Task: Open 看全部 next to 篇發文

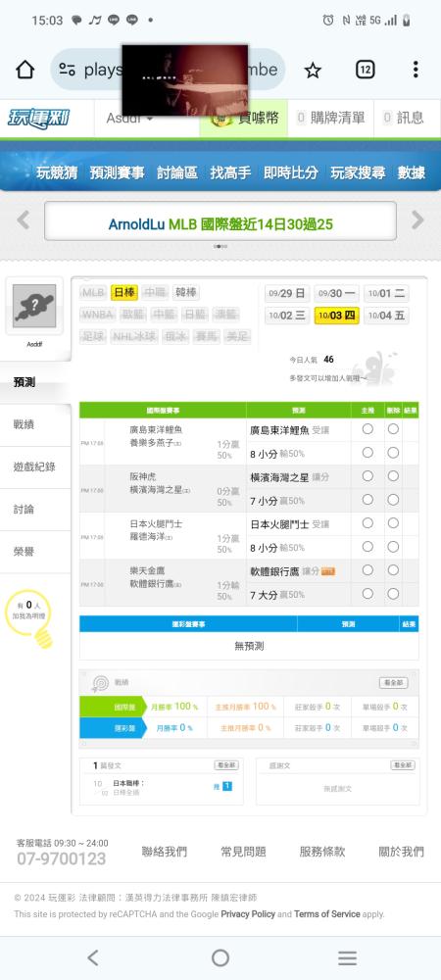Action: [226, 765]
